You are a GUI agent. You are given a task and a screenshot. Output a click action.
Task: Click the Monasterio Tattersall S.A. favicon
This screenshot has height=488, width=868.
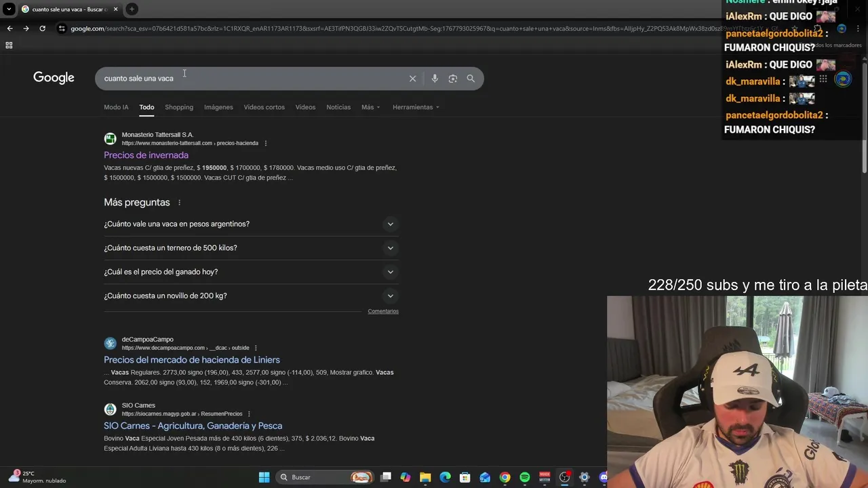point(110,139)
